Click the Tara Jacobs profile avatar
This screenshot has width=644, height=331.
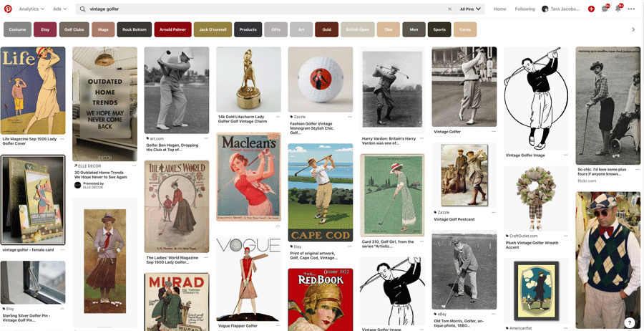tap(545, 9)
